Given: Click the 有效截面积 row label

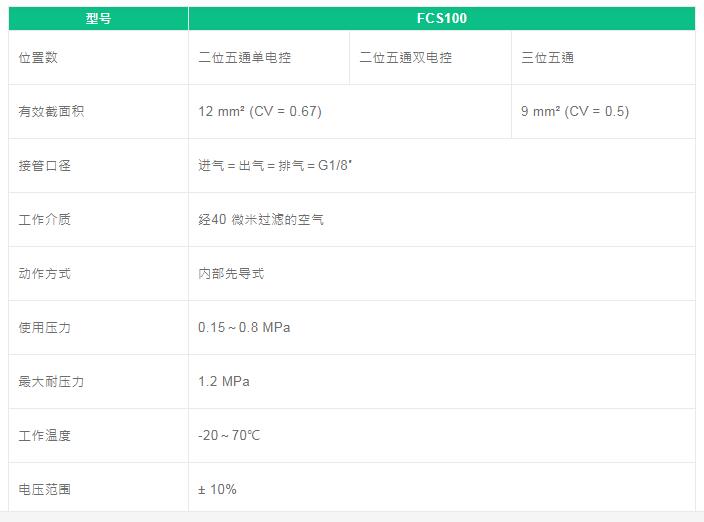Looking at the screenshot, I should pos(51,112).
